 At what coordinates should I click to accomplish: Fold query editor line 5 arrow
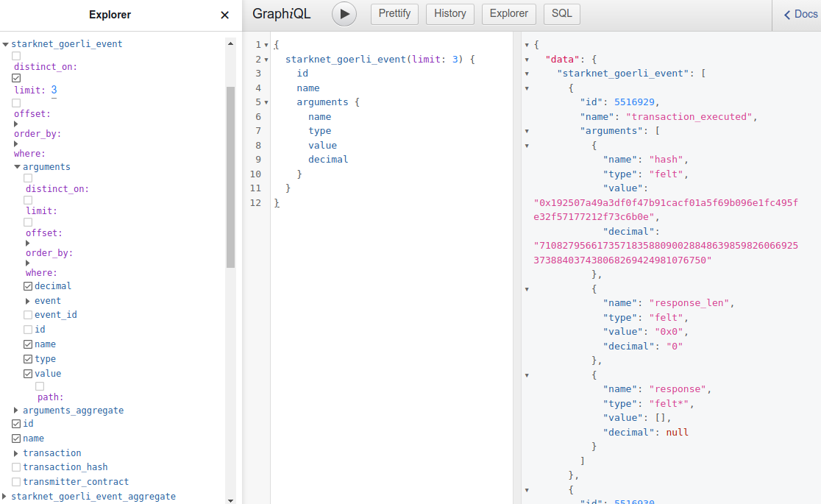pyautogui.click(x=266, y=103)
